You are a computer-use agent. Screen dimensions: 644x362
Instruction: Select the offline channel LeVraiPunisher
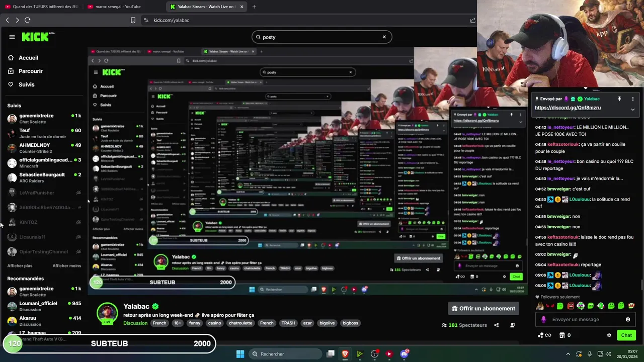[x=44, y=193]
